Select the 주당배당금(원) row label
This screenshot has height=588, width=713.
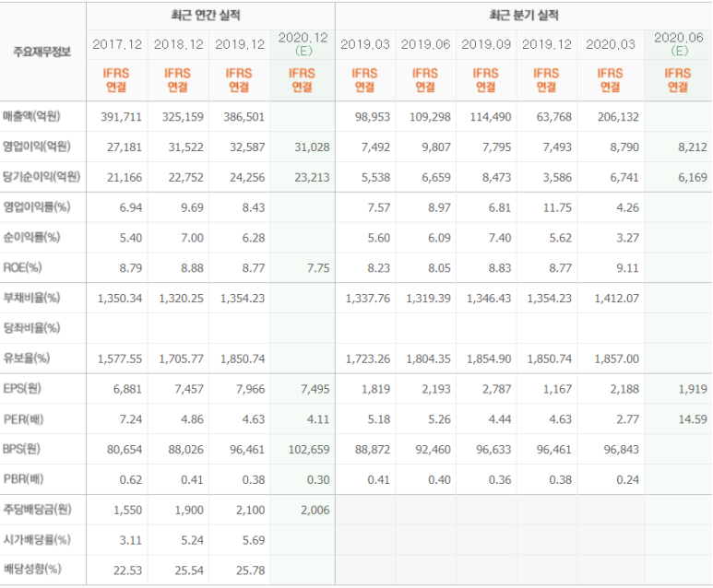pos(37,510)
